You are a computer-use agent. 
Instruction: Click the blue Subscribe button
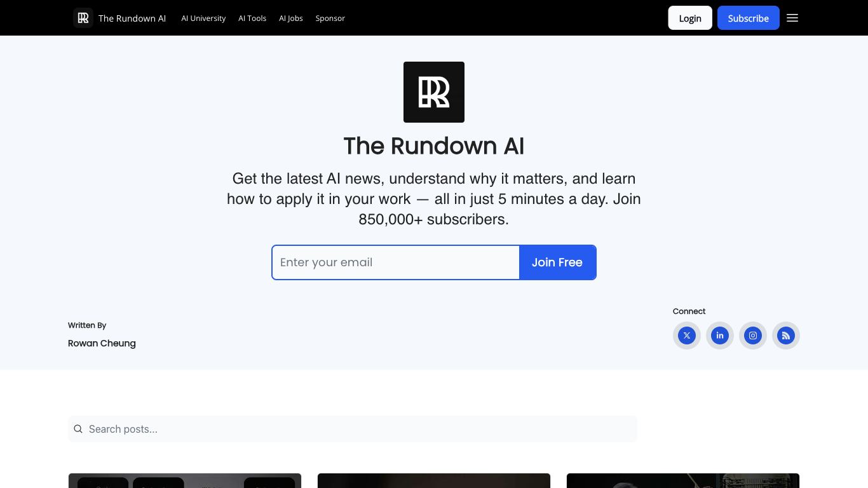pyautogui.click(x=749, y=18)
